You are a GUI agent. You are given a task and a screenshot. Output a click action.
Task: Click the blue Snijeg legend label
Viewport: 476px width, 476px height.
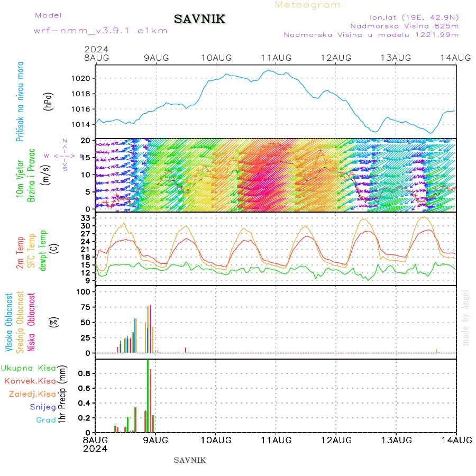pos(43,407)
